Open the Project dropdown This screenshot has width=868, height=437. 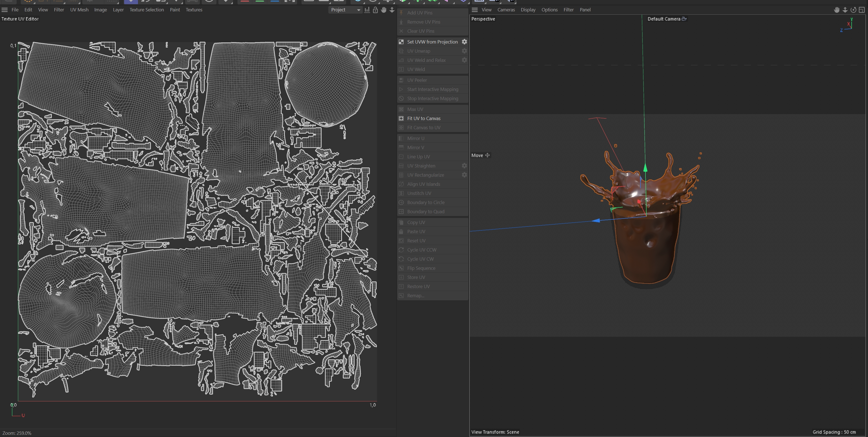point(345,10)
